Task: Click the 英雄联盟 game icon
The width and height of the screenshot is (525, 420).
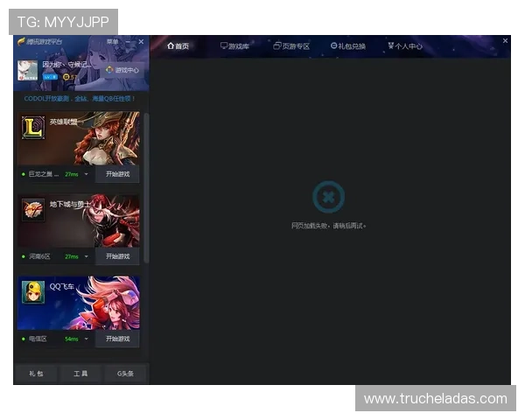Action: [x=33, y=128]
